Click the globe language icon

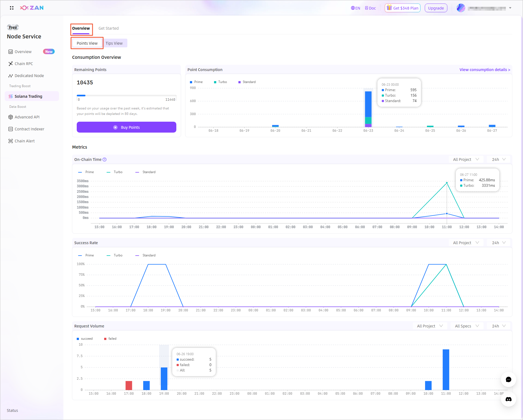point(353,8)
